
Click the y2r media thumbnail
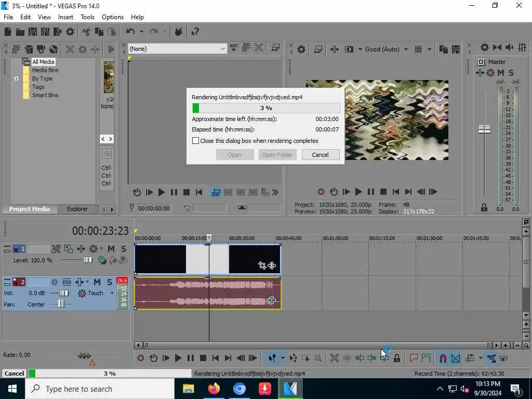click(109, 77)
